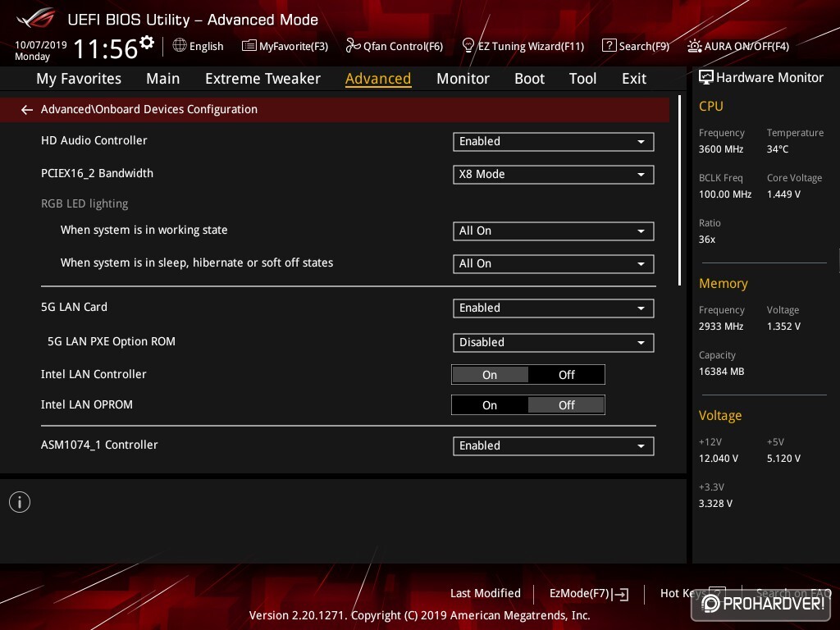Switch to Monitor tab
The width and height of the screenshot is (840, 630).
point(463,79)
